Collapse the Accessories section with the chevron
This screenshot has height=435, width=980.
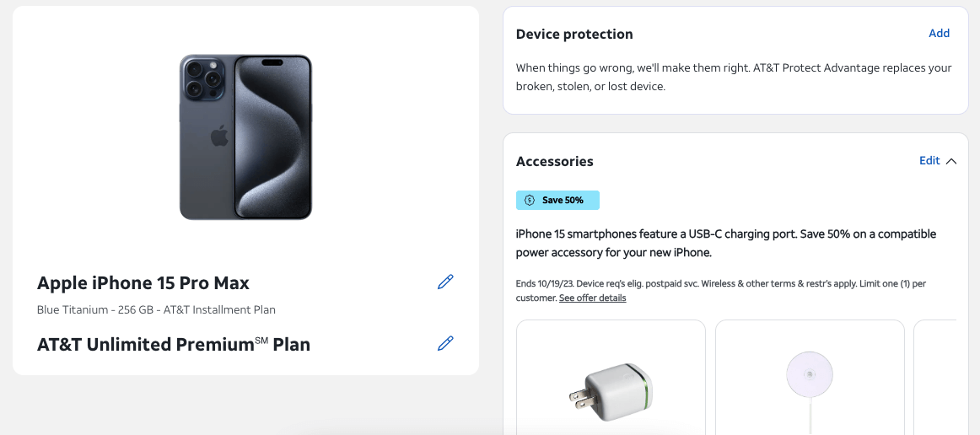click(951, 161)
